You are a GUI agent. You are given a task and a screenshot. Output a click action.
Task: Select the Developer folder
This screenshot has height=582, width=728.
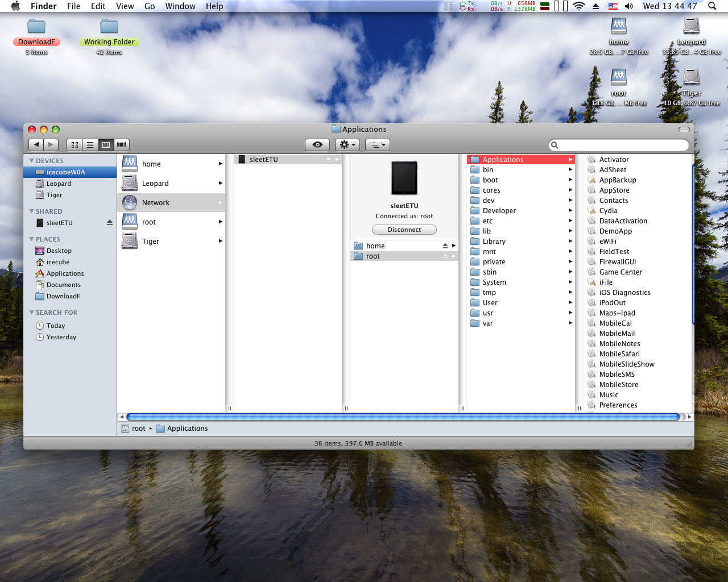click(x=521, y=211)
